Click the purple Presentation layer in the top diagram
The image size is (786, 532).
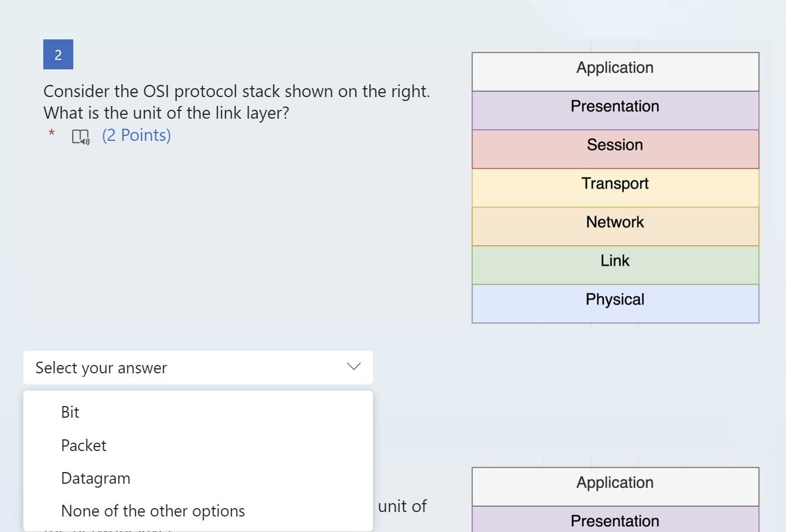(615, 110)
